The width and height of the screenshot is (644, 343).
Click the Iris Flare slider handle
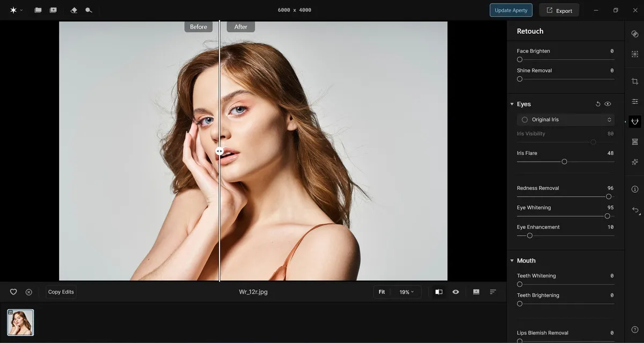pyautogui.click(x=564, y=162)
